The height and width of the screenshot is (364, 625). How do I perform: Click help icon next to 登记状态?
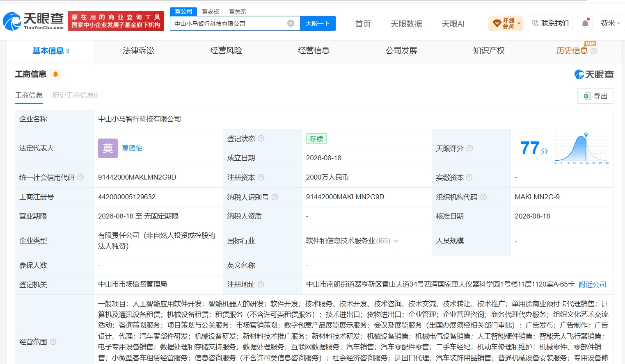click(261, 139)
